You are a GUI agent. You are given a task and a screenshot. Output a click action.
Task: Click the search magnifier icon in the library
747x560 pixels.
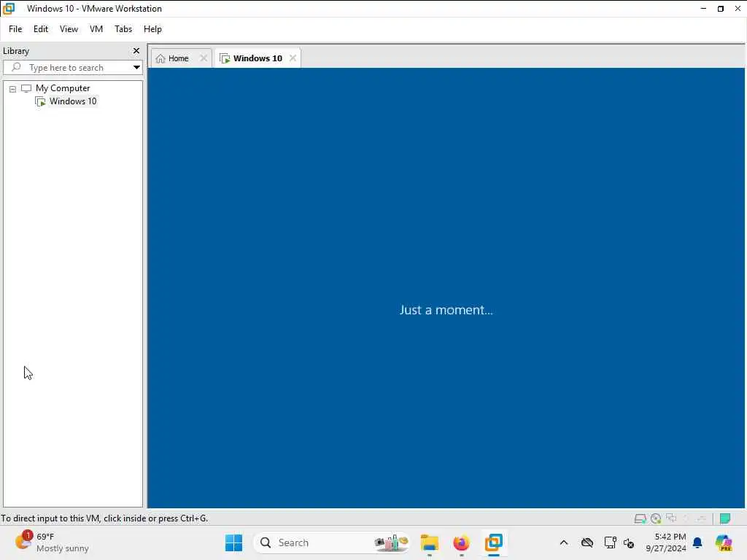(x=16, y=67)
